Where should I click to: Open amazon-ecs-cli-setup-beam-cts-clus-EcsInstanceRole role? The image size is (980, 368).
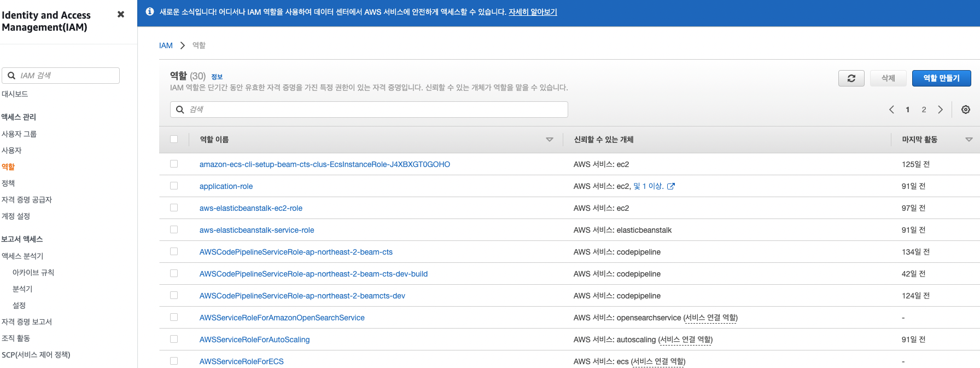[x=325, y=164]
